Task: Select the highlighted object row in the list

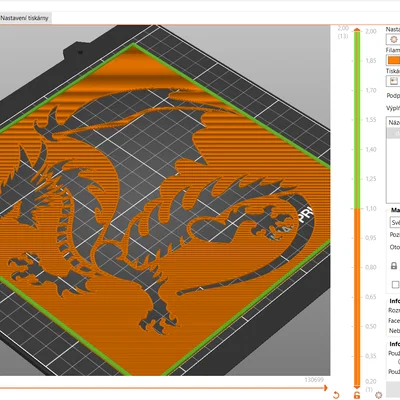Action: [x=393, y=133]
